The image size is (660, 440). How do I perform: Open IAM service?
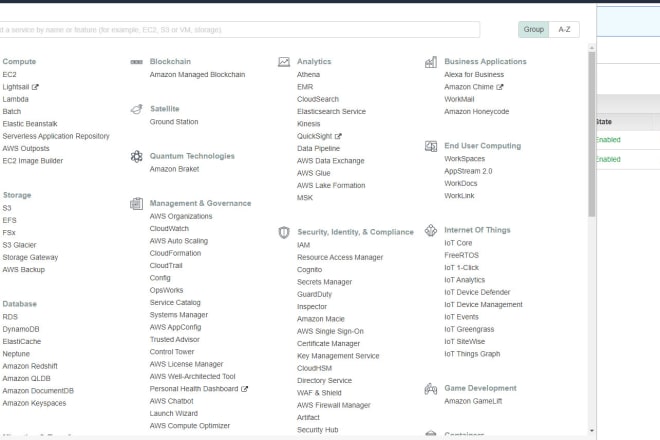303,245
